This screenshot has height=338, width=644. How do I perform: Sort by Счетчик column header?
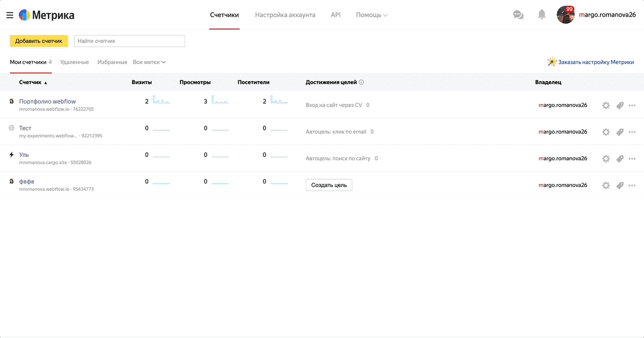33,83
